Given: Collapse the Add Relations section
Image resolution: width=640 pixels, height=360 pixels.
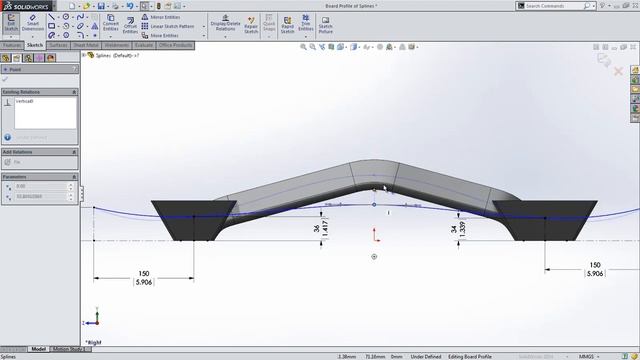Looking at the screenshot, I should click(74, 152).
